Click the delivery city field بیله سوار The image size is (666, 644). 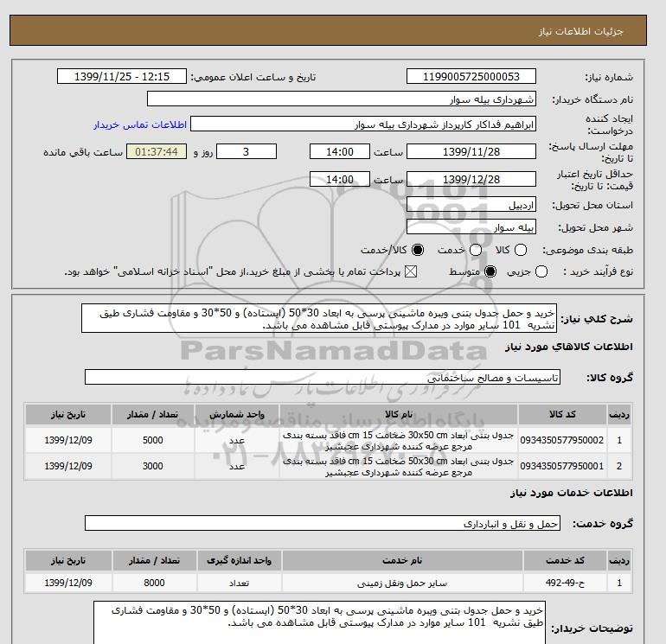click(471, 227)
